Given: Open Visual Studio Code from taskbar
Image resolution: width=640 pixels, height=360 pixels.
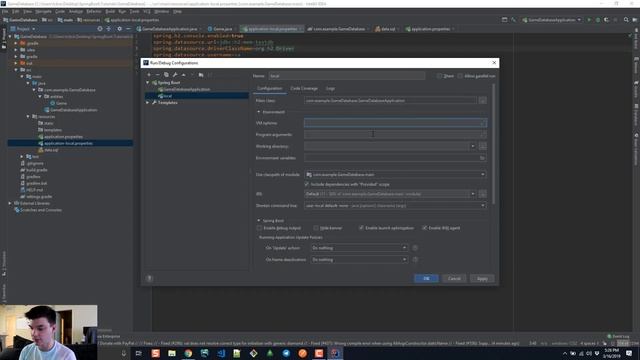Looking at the screenshot, I should tap(221, 353).
